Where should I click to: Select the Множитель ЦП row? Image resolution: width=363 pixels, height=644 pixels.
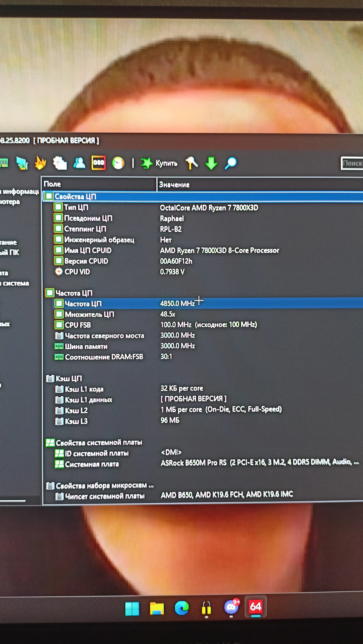pyautogui.click(x=89, y=314)
